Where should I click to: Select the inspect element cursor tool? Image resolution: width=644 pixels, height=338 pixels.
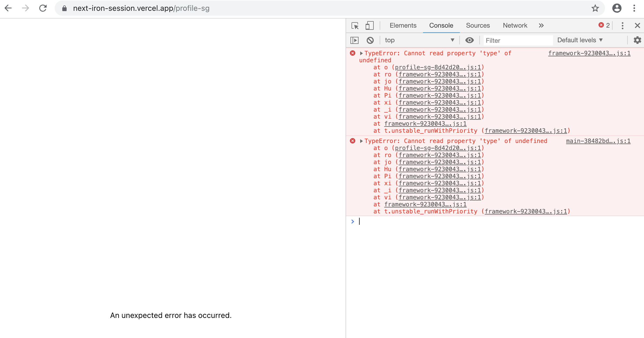pyautogui.click(x=355, y=25)
